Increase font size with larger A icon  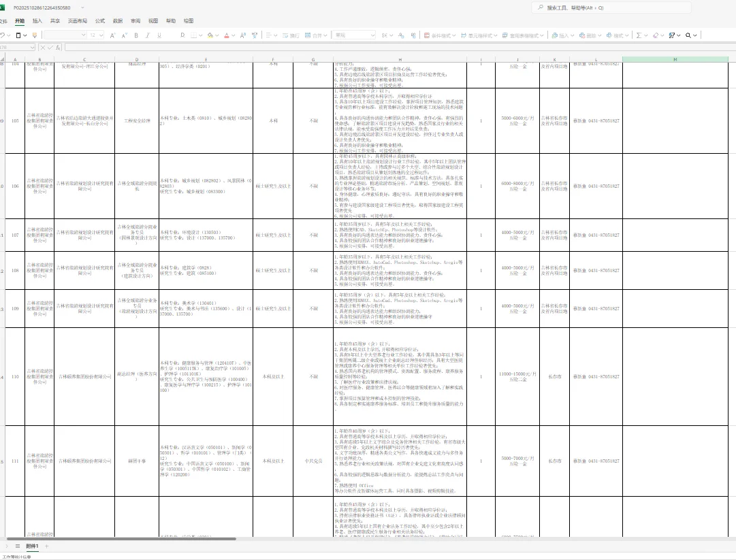112,35
